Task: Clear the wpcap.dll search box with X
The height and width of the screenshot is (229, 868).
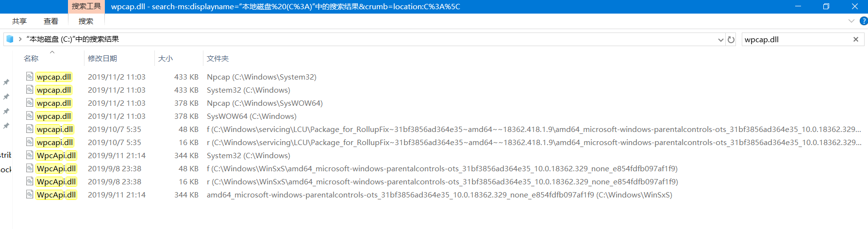Action: 856,39
